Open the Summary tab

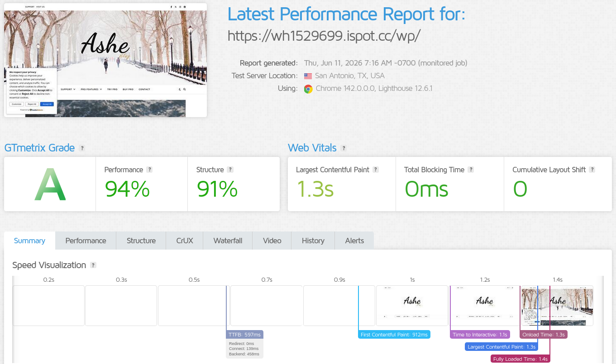coord(29,241)
